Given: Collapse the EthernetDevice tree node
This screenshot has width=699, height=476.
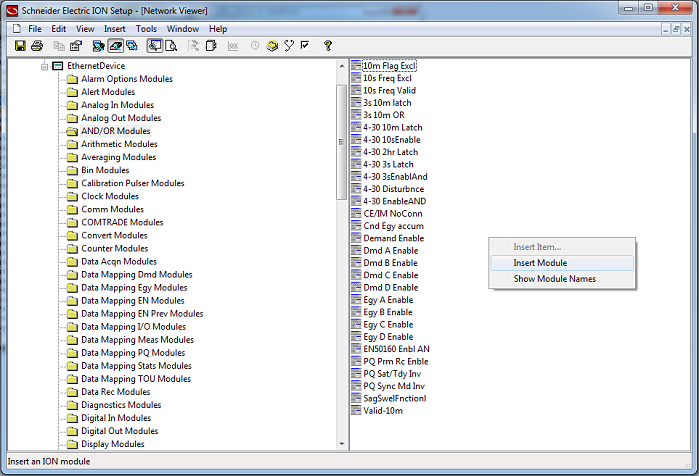Looking at the screenshot, I should coord(45,66).
